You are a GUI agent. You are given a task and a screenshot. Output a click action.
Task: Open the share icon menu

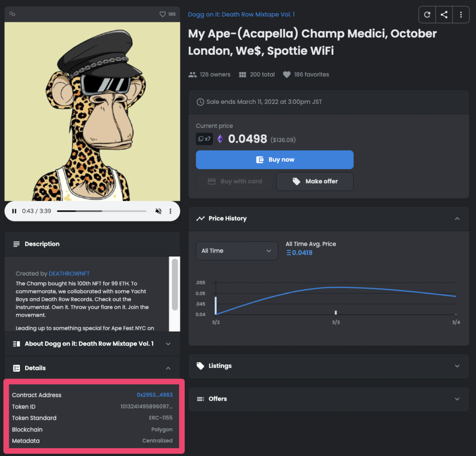click(x=444, y=14)
